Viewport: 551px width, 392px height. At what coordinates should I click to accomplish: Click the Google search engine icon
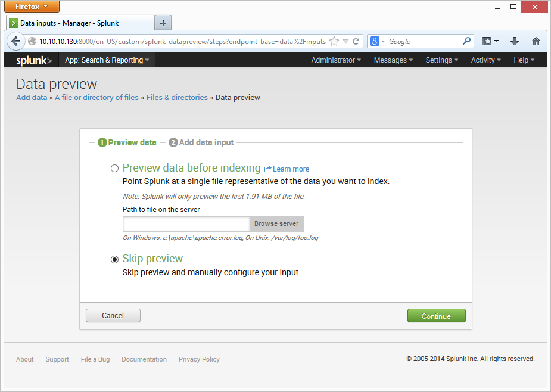coord(375,42)
